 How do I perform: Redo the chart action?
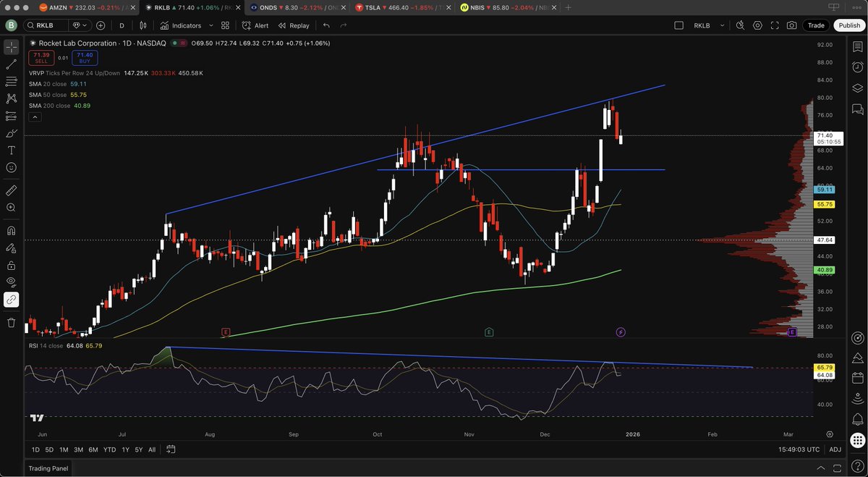(344, 25)
